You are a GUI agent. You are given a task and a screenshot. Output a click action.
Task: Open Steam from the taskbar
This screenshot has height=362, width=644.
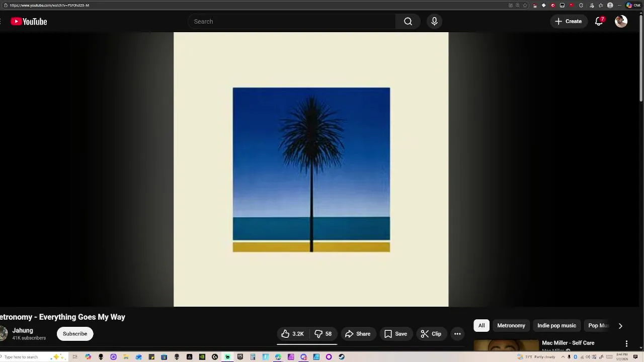coord(342,357)
